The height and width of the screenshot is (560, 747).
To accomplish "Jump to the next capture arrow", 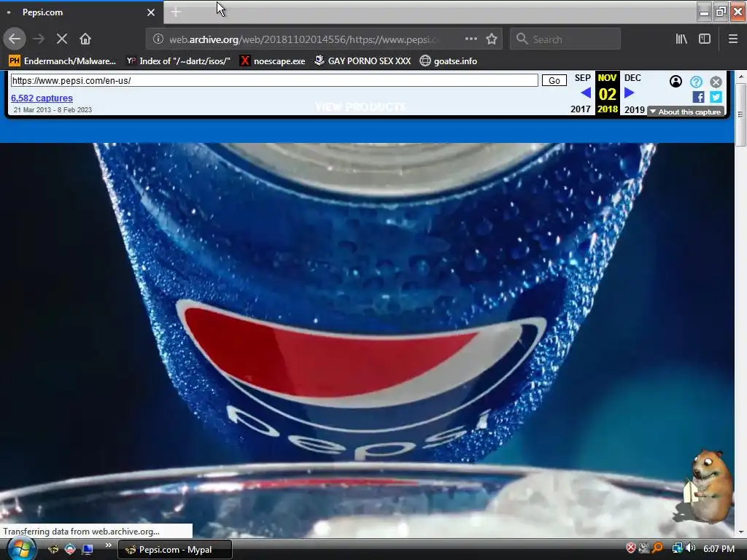I will coord(629,93).
